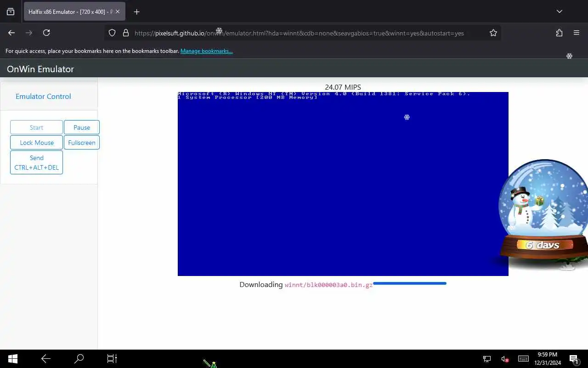The width and height of the screenshot is (588, 368).
Task: Open tracking protection shield icon
Action: coord(112,33)
